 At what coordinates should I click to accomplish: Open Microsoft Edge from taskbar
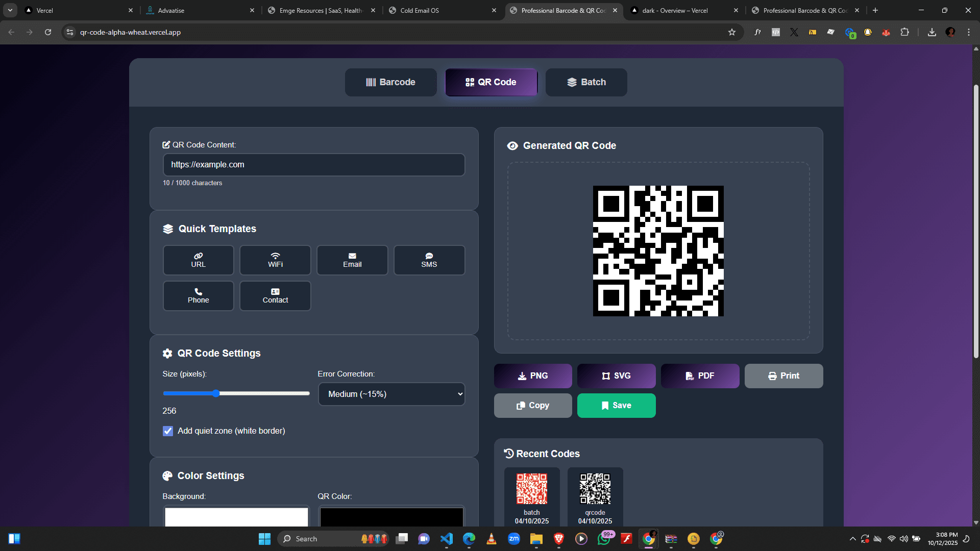[x=469, y=539]
